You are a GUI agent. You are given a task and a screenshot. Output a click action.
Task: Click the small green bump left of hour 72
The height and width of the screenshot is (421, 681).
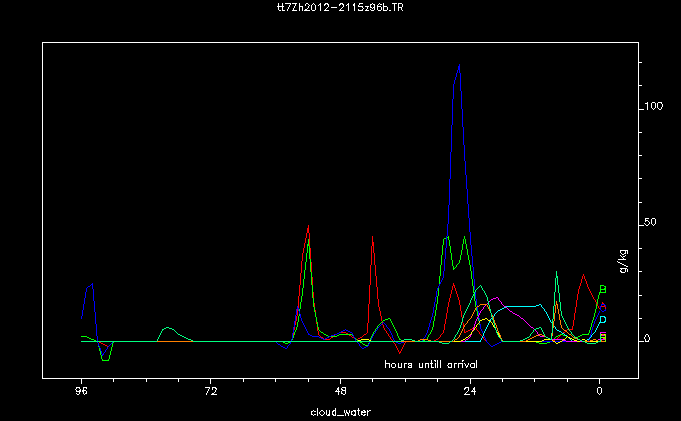click(x=167, y=328)
